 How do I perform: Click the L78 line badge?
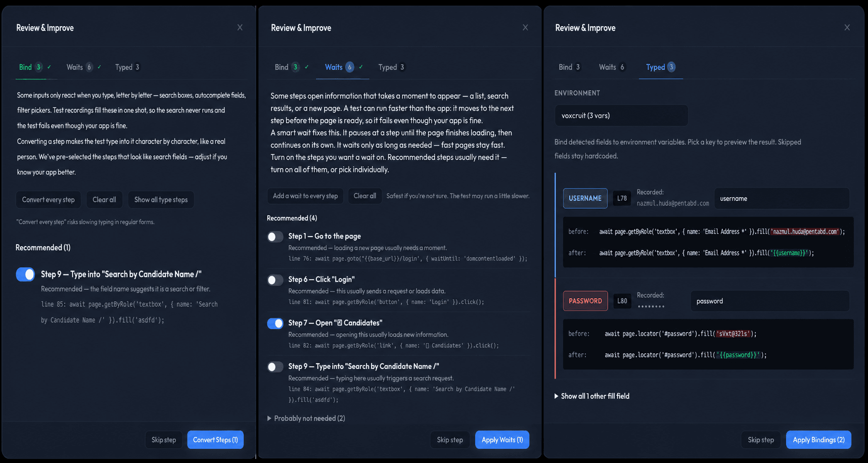[622, 199]
